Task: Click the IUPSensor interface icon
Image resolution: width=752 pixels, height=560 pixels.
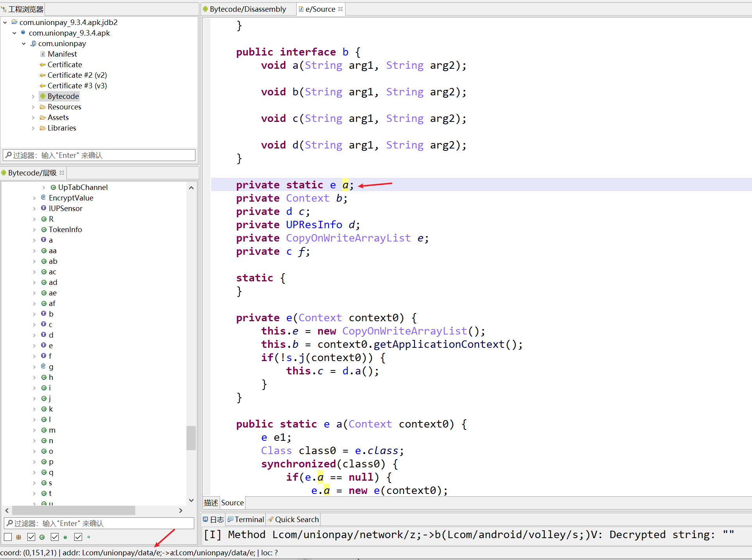Action: pos(43,208)
